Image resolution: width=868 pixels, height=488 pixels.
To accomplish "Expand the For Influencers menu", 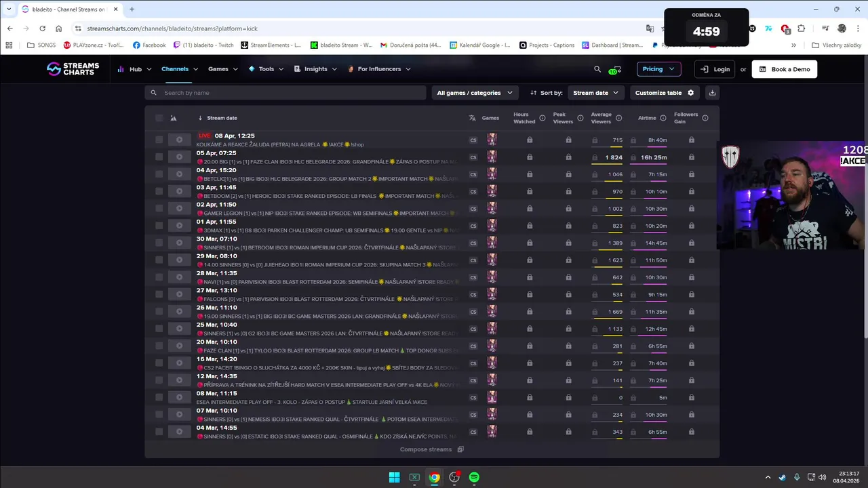I will click(379, 69).
